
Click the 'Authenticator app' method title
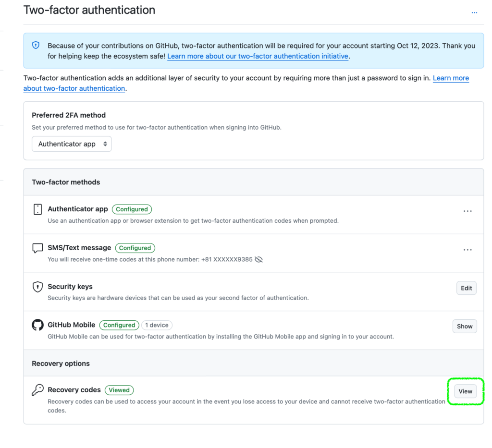(x=78, y=209)
